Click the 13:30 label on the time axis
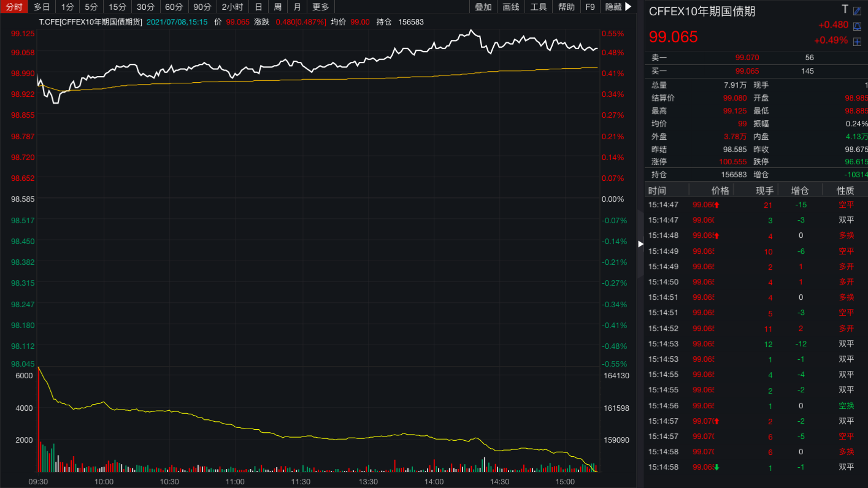868x488 pixels. click(x=367, y=482)
